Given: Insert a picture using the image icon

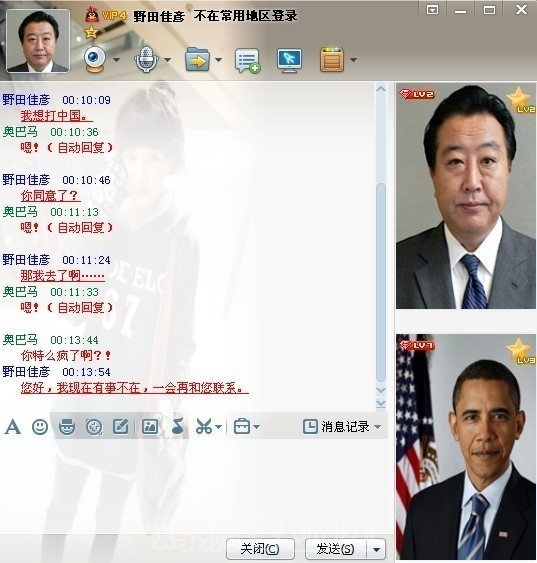Looking at the screenshot, I should (x=150, y=427).
